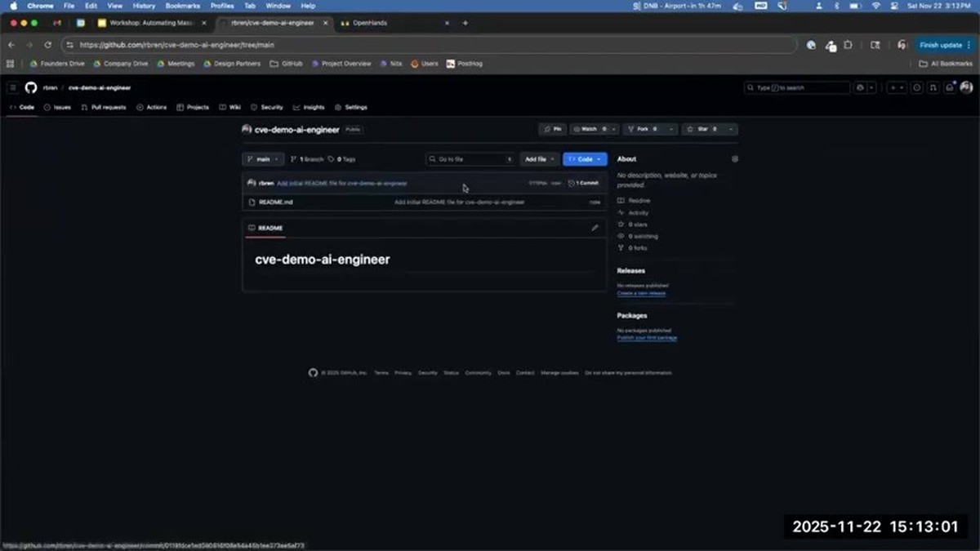Open Founders Drive bookmark
The image size is (980, 551).
(57, 64)
